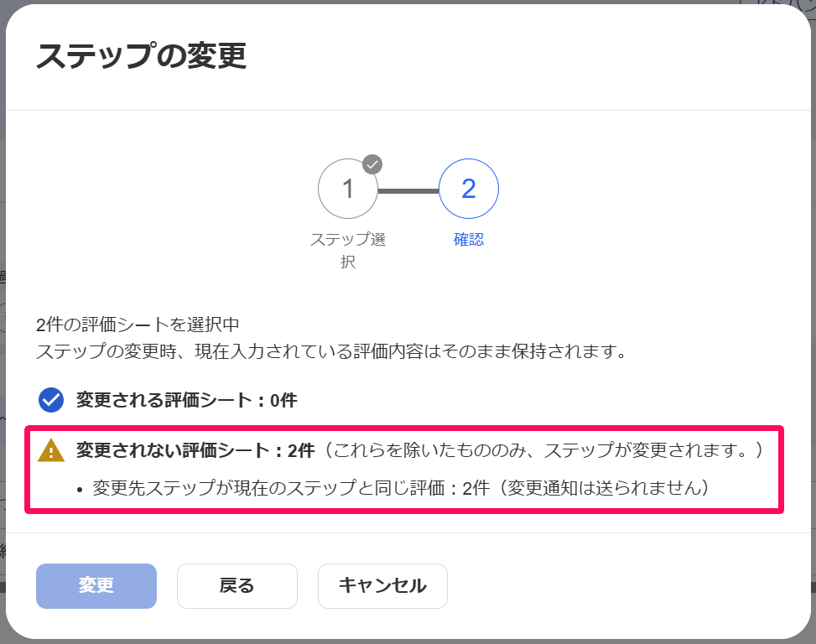Select step 2 circle in the stepper
This screenshot has height=644, width=816.
pos(468,189)
